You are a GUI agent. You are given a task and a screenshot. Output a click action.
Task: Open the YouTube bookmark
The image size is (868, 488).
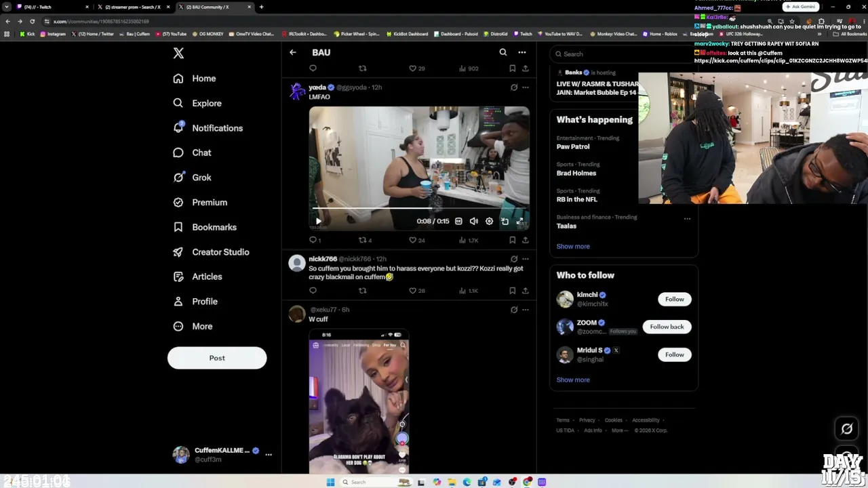tap(171, 34)
